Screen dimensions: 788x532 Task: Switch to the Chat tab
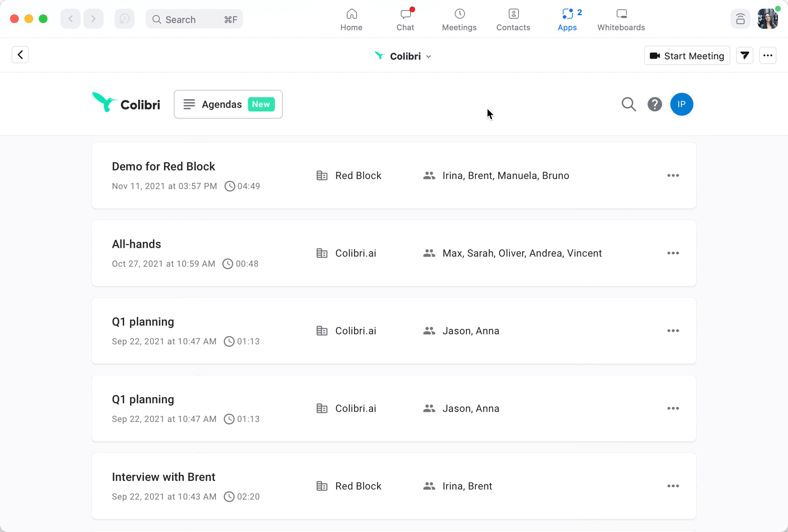pyautogui.click(x=405, y=20)
